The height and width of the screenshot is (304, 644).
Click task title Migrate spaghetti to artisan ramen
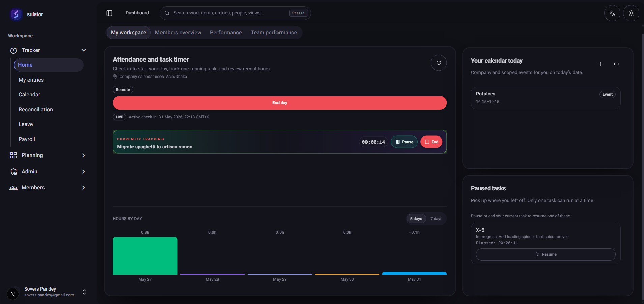(154, 147)
